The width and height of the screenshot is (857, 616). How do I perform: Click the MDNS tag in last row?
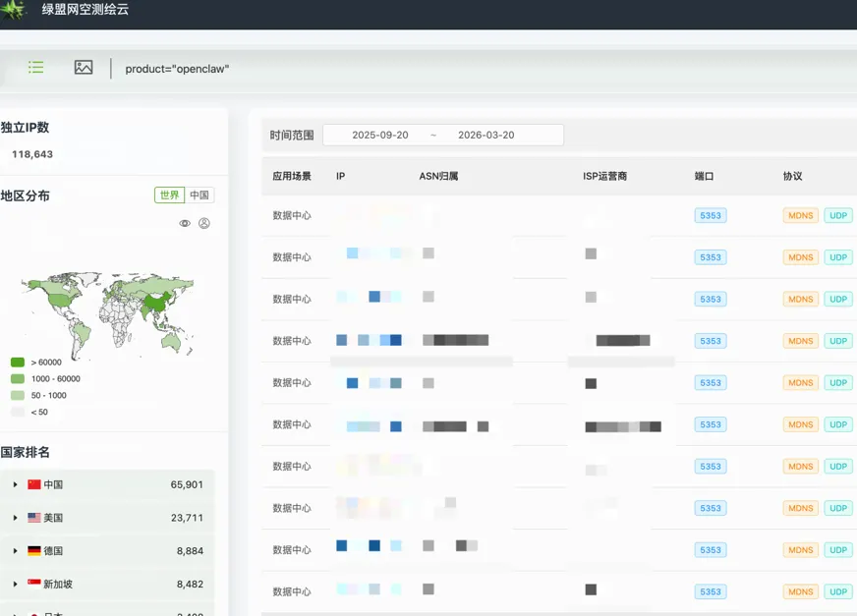pyautogui.click(x=801, y=591)
